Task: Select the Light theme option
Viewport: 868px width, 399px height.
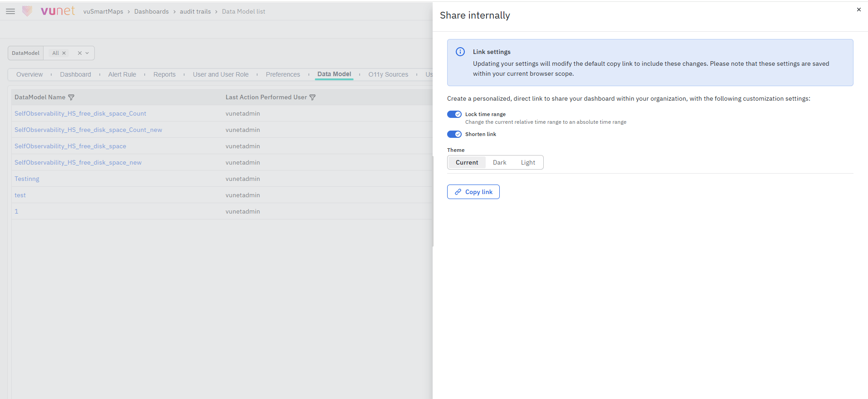Action: pyautogui.click(x=528, y=162)
